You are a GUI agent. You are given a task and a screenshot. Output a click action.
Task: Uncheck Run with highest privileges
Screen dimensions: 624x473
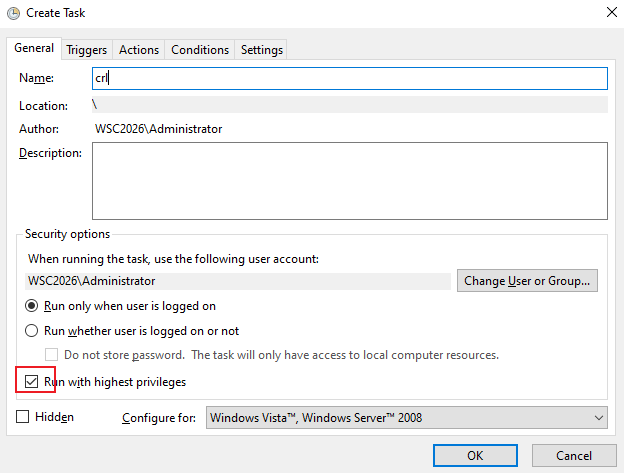[31, 382]
